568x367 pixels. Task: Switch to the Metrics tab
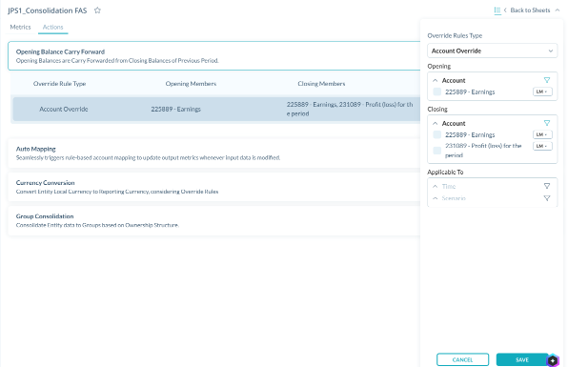coord(20,27)
